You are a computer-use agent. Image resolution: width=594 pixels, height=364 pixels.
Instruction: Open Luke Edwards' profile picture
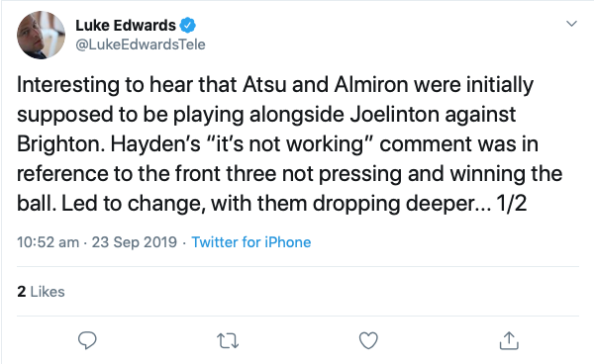click(41, 36)
